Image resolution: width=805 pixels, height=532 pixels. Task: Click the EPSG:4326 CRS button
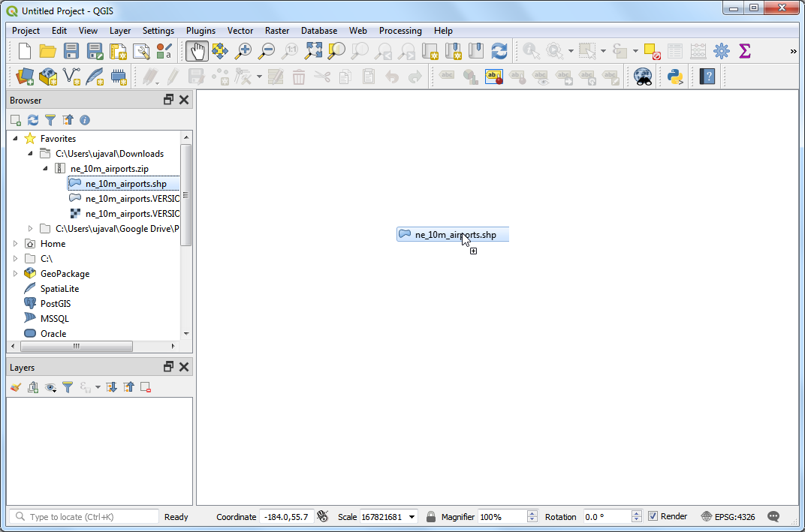[728, 516]
